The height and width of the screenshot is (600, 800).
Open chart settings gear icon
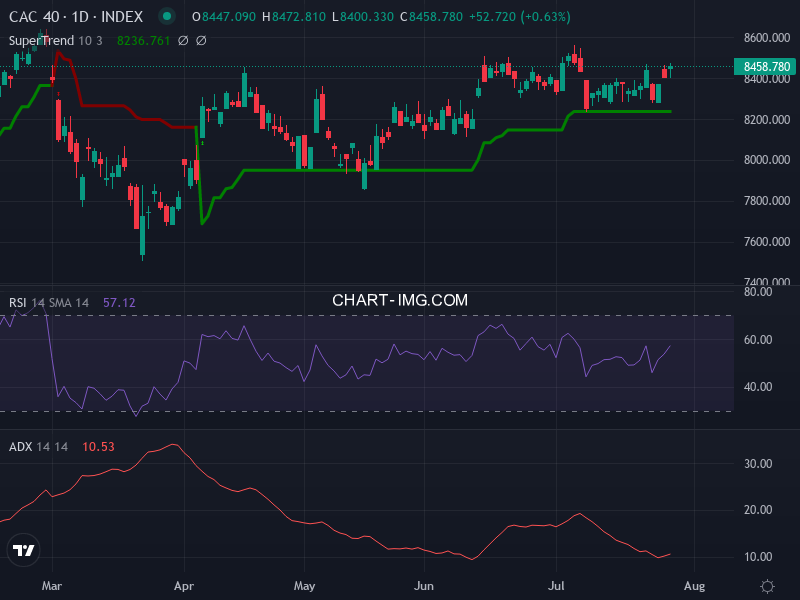767,586
